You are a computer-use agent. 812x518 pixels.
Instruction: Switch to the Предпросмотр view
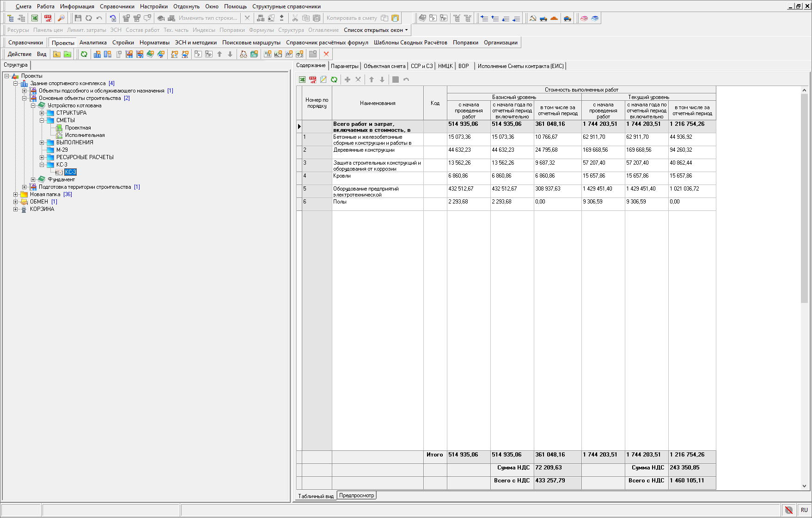click(x=356, y=495)
